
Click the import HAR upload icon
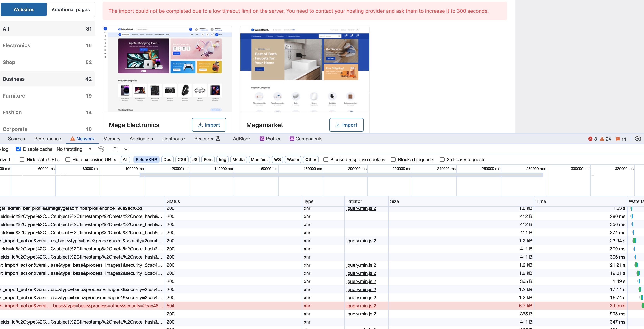pos(115,149)
